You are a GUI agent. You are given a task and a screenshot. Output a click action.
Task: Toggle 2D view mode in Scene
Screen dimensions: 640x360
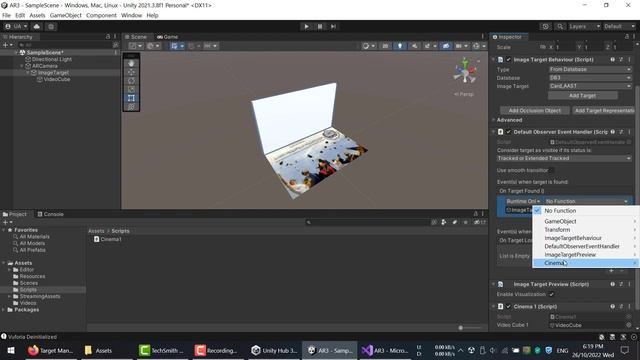pos(385,46)
